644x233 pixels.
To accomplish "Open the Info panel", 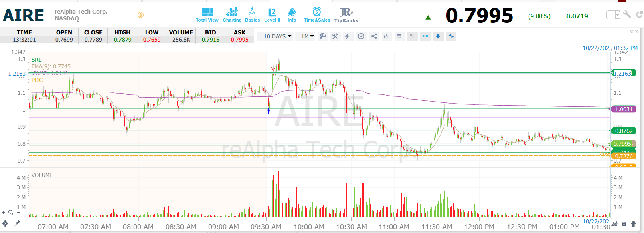I will coord(292,15).
